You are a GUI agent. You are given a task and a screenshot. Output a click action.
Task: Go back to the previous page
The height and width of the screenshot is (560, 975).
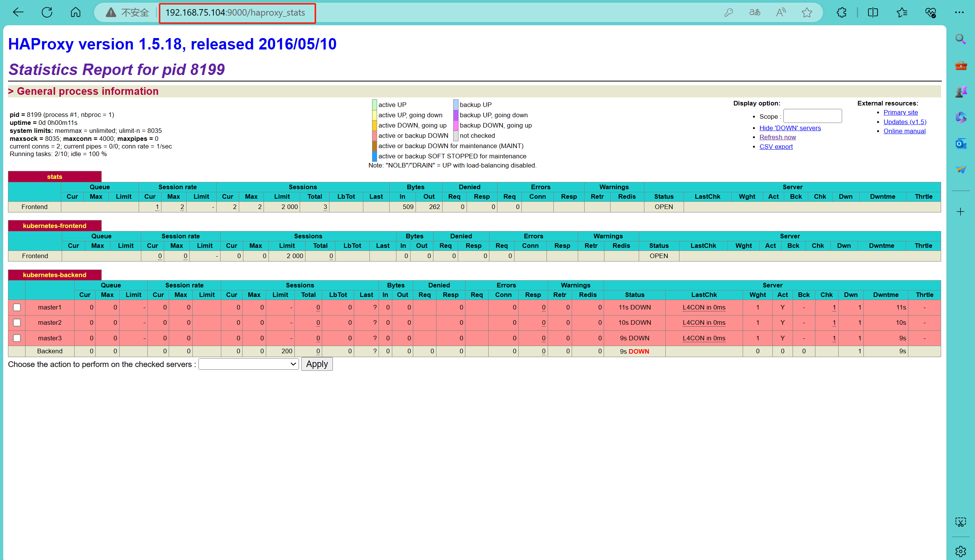[18, 12]
